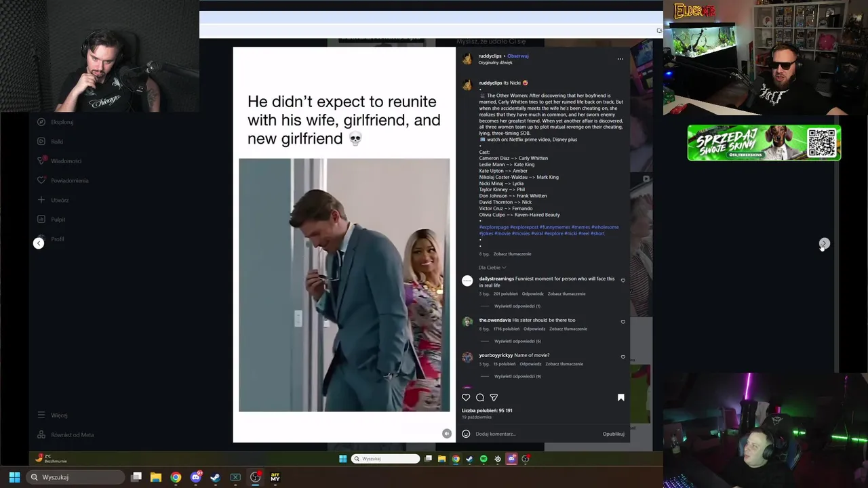Expand the Dla Ciebie comment sort dropdown
The height and width of the screenshot is (488, 868).
(x=492, y=268)
